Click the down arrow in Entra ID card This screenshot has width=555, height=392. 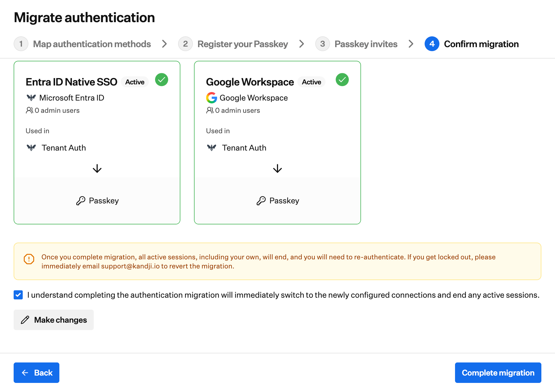97,168
